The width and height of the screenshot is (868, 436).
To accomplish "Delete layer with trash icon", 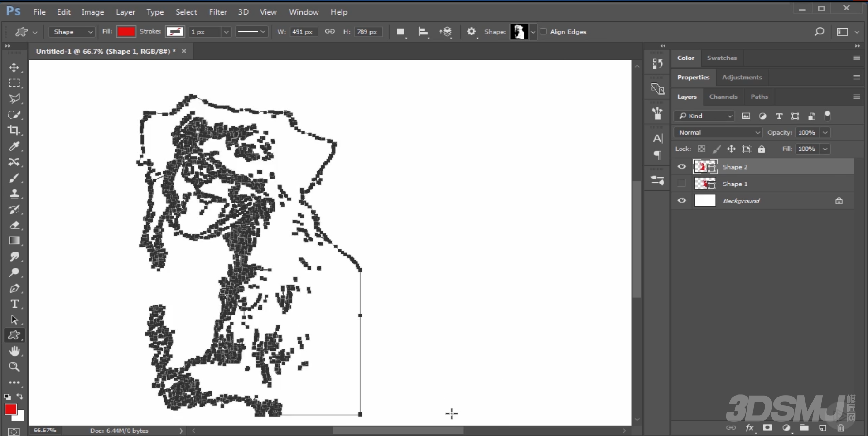I will coord(841,428).
